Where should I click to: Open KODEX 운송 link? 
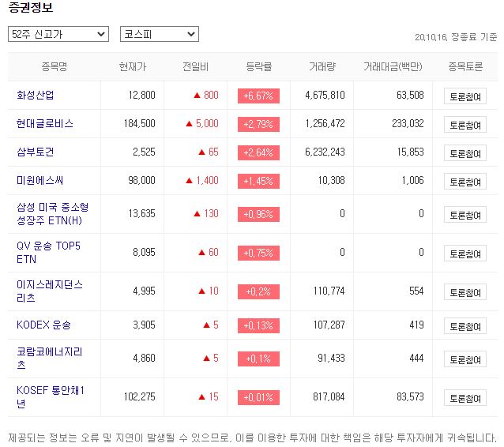click(43, 325)
